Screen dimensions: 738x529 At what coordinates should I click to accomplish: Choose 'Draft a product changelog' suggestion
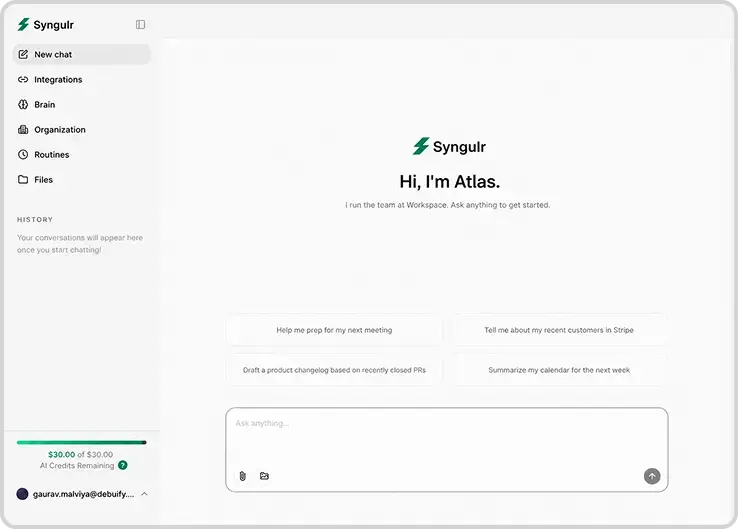(334, 370)
